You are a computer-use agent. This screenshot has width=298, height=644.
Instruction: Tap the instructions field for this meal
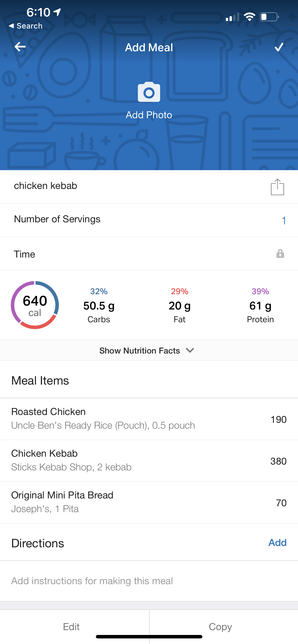point(92,581)
